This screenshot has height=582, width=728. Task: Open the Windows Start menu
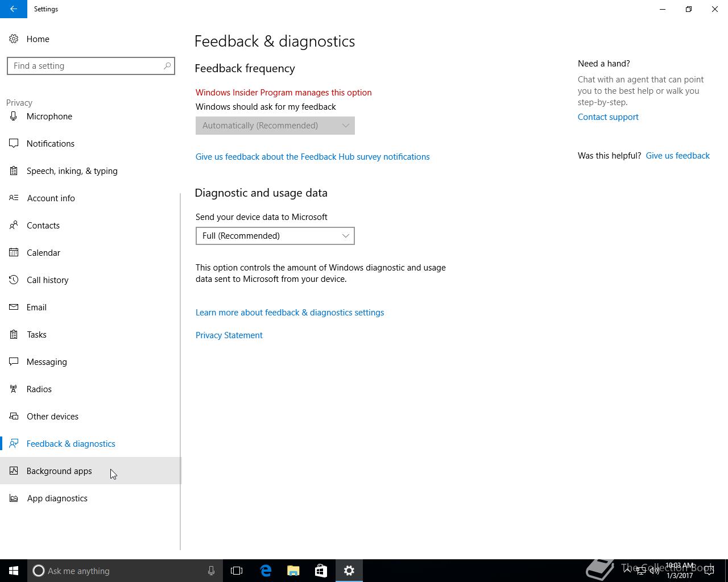14,571
